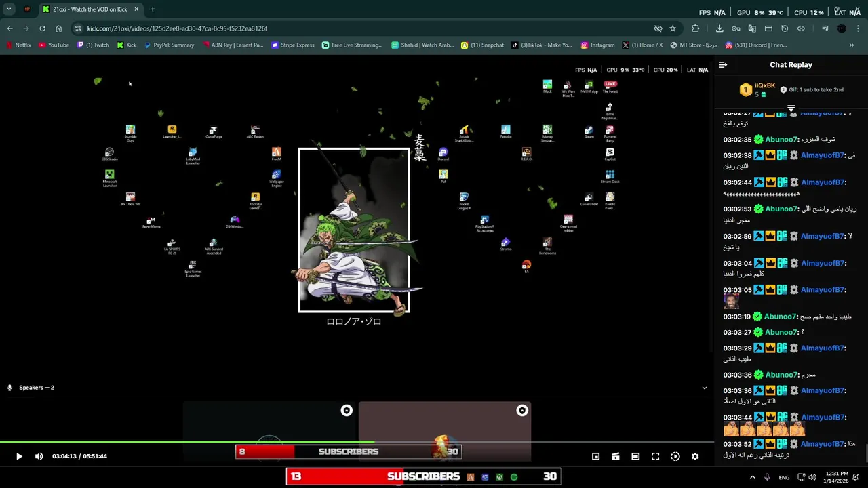Click the ARK Survival Ascended icon in the stream
This screenshot has width=868, height=488.
pyautogui.click(x=213, y=247)
